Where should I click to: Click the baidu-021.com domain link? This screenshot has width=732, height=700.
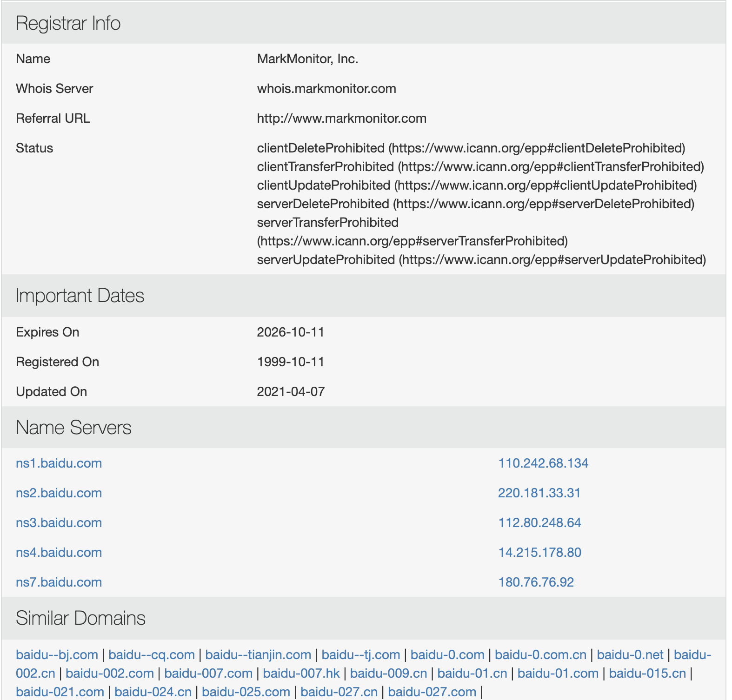coord(60,692)
